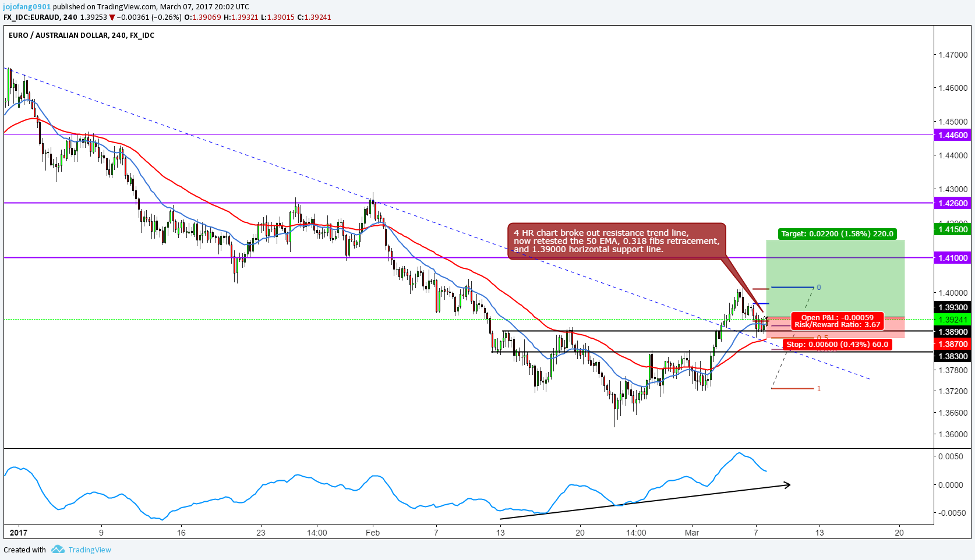Viewport: 975px width, 560px height.
Task: Click the EURO / AUSTRALIAN DOLLAR chart title
Action: [82, 36]
